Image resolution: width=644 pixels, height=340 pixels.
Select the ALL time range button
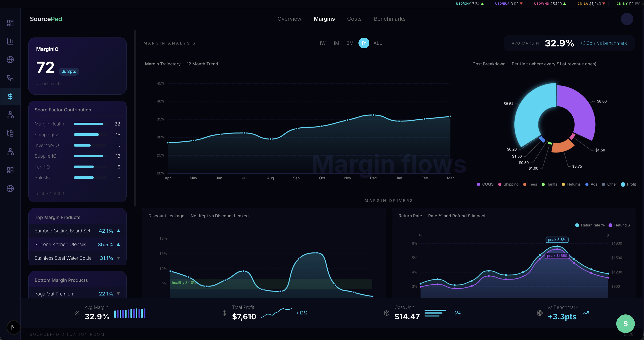(377, 43)
